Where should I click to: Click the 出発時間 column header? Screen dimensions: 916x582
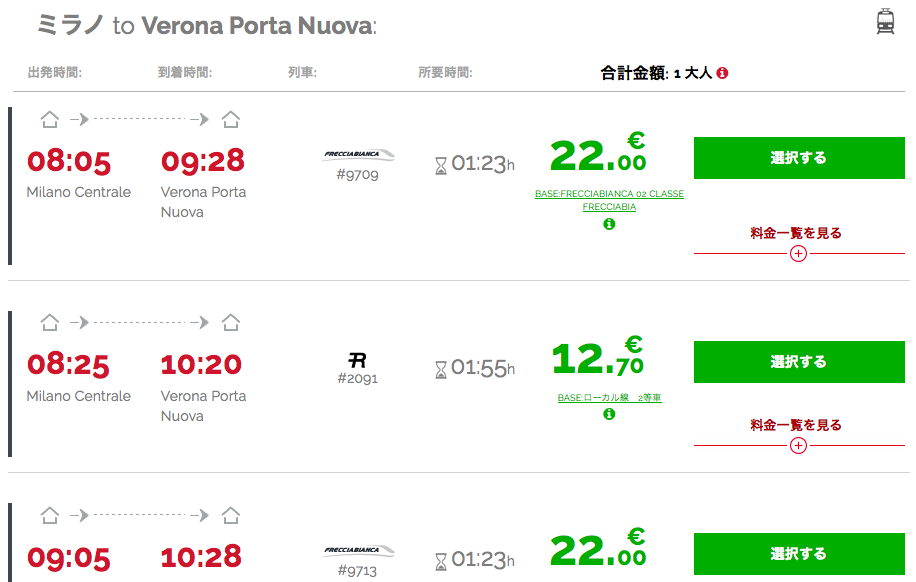coord(55,72)
